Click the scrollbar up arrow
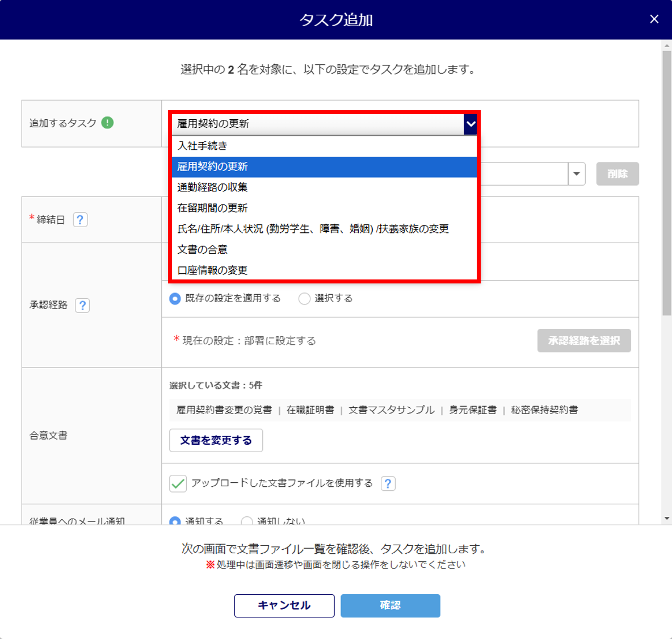 pos(666,45)
